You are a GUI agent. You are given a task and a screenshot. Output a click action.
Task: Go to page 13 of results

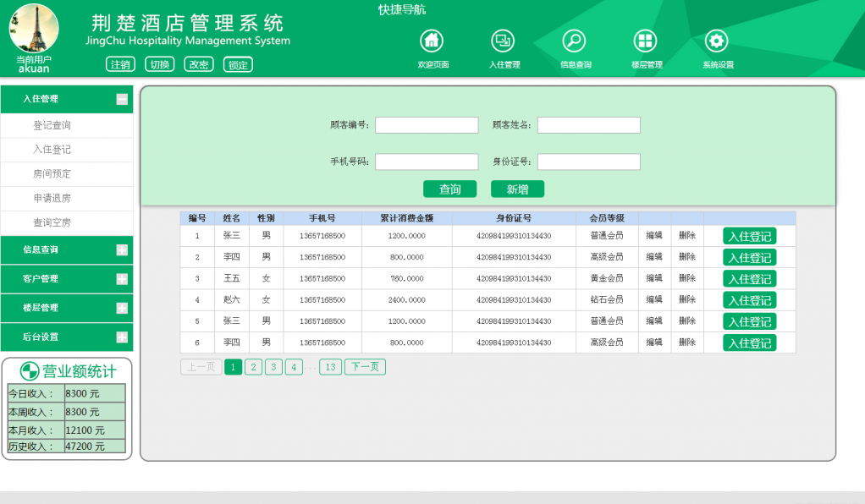pyautogui.click(x=330, y=367)
